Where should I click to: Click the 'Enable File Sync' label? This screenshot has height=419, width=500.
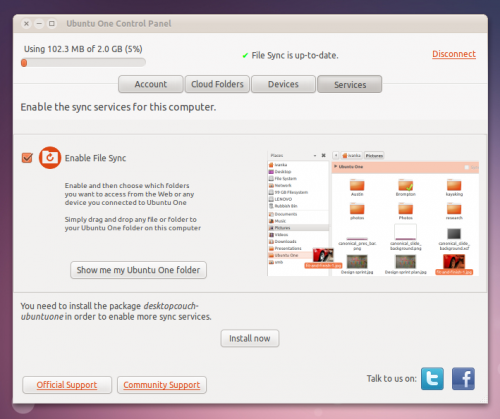point(95,158)
